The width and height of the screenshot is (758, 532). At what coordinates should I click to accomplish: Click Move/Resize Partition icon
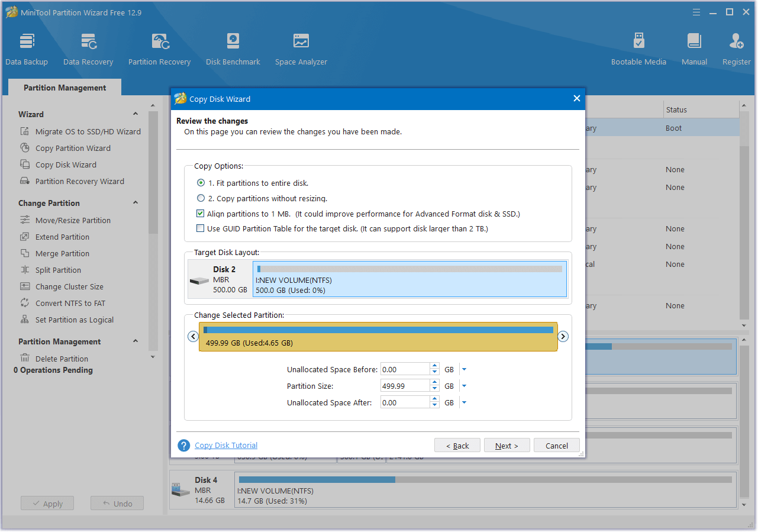tap(25, 220)
